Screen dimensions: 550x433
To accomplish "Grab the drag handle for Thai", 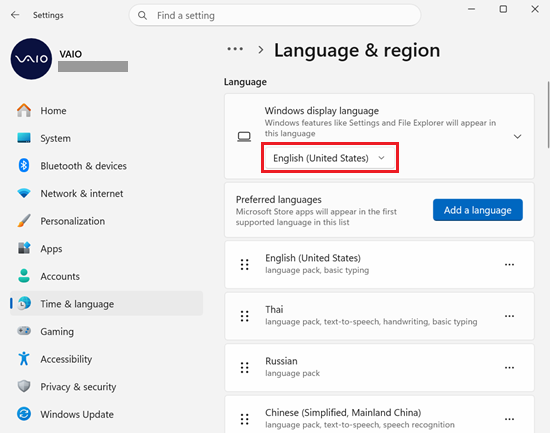I will (x=244, y=316).
